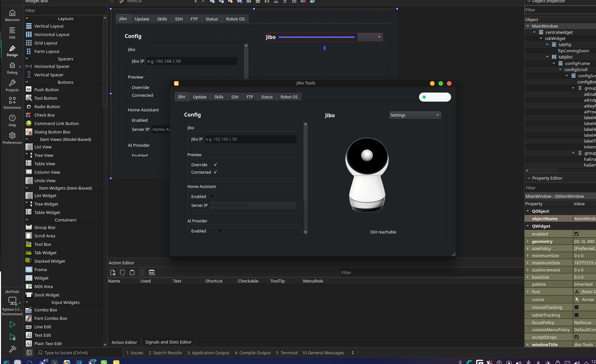Open the Welcome mode in sidebar
This screenshot has height=364, width=596.
click(12, 15)
